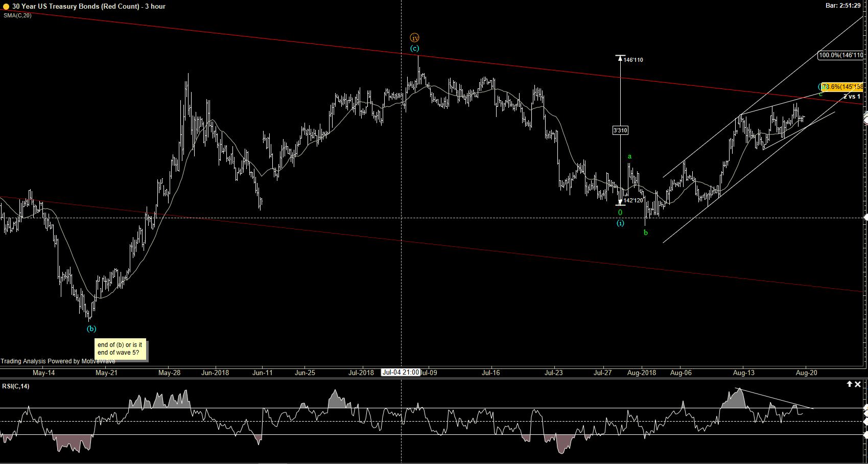
Task: Click the 'Jul-16' date on the time axis
Action: [491, 373]
